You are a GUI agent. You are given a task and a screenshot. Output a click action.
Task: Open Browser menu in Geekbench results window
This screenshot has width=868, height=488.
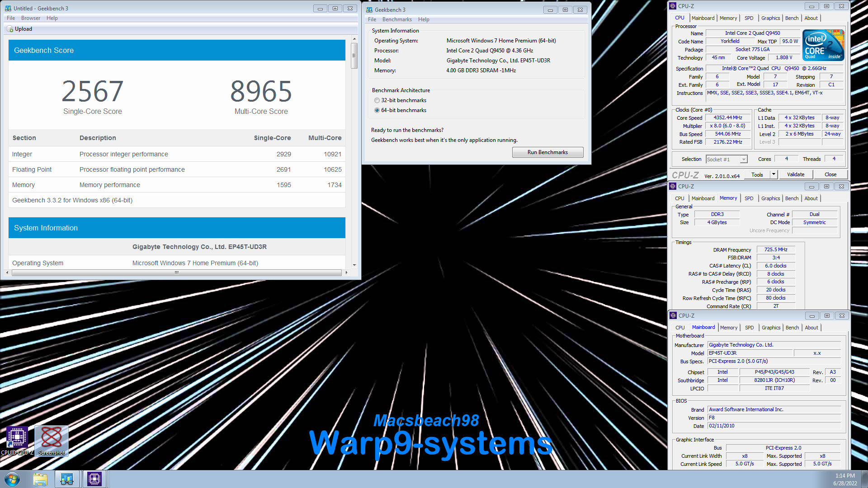(x=31, y=18)
